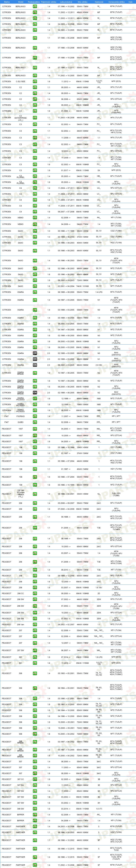Click fuel icon in NEMO 04.2009 row
136x868 pixels.
pyautogui.click(x=35, y=224)
